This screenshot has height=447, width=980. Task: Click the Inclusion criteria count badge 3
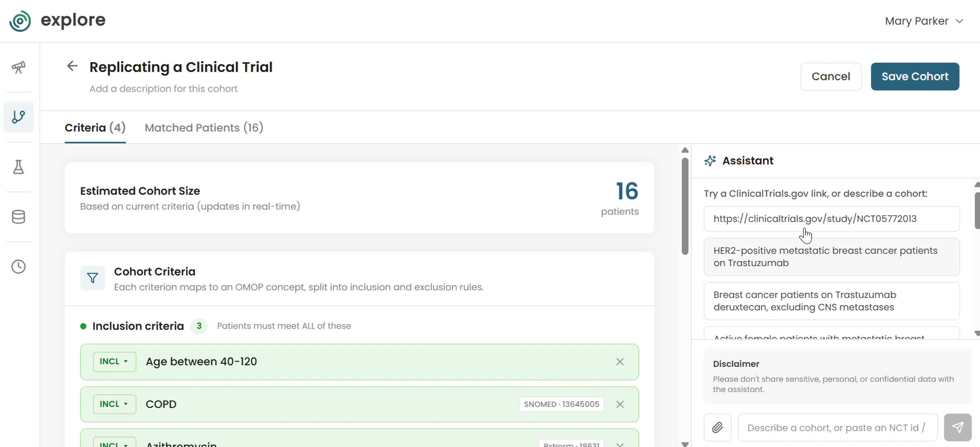coord(199,326)
